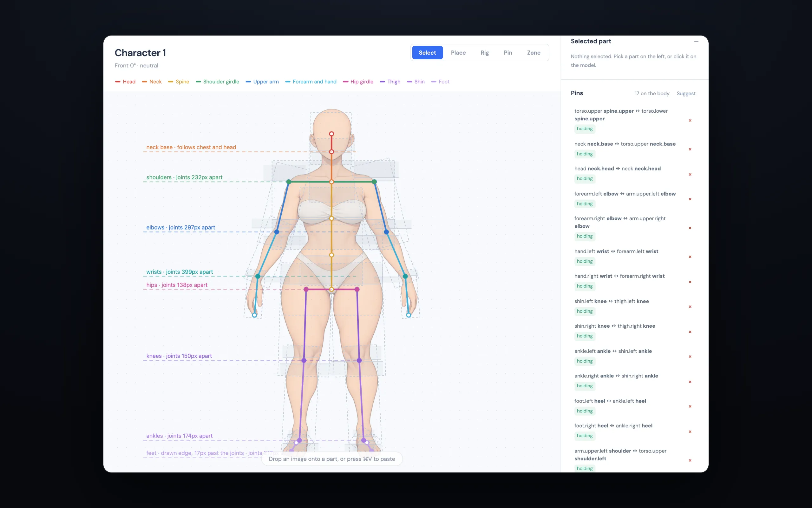Screen dimensions: 812x508
Task: Click the Thigh legend entry
Action: [x=390, y=82]
